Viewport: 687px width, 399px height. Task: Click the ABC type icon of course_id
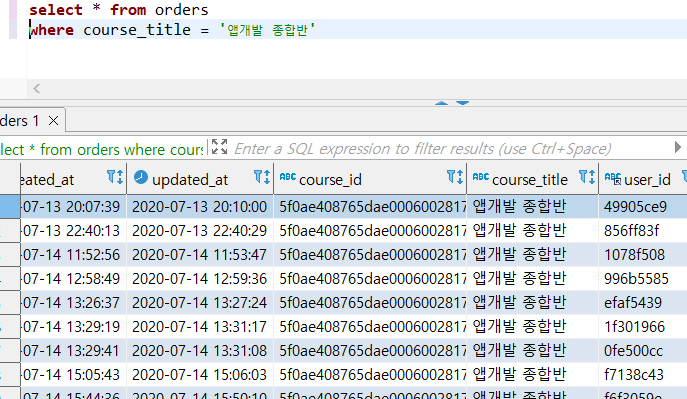point(287,177)
